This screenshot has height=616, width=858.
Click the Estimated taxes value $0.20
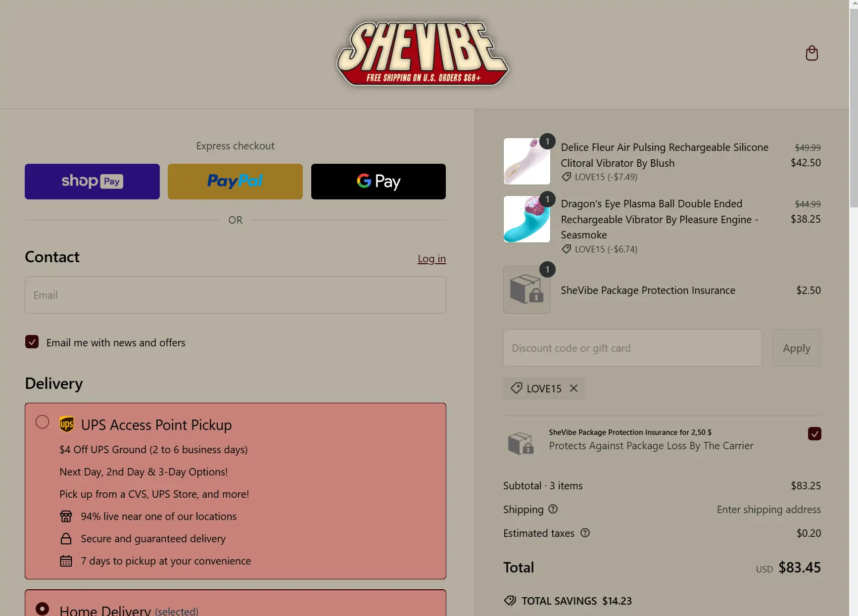tap(809, 533)
